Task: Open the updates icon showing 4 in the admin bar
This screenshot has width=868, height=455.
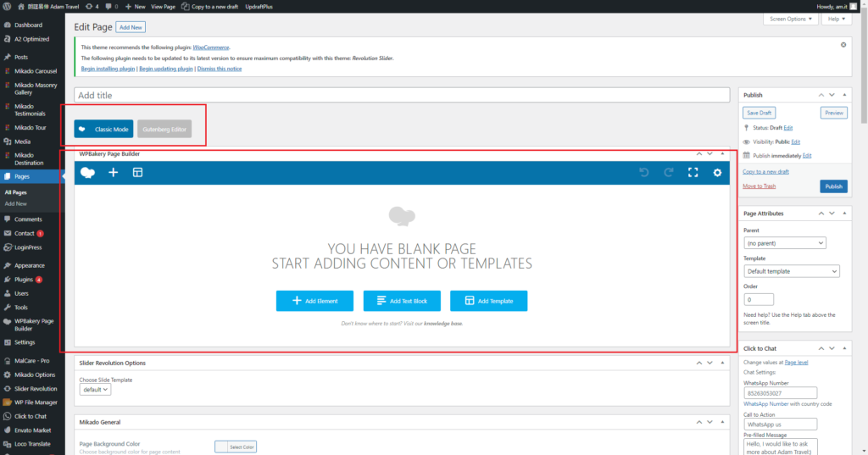Action: tap(92, 7)
